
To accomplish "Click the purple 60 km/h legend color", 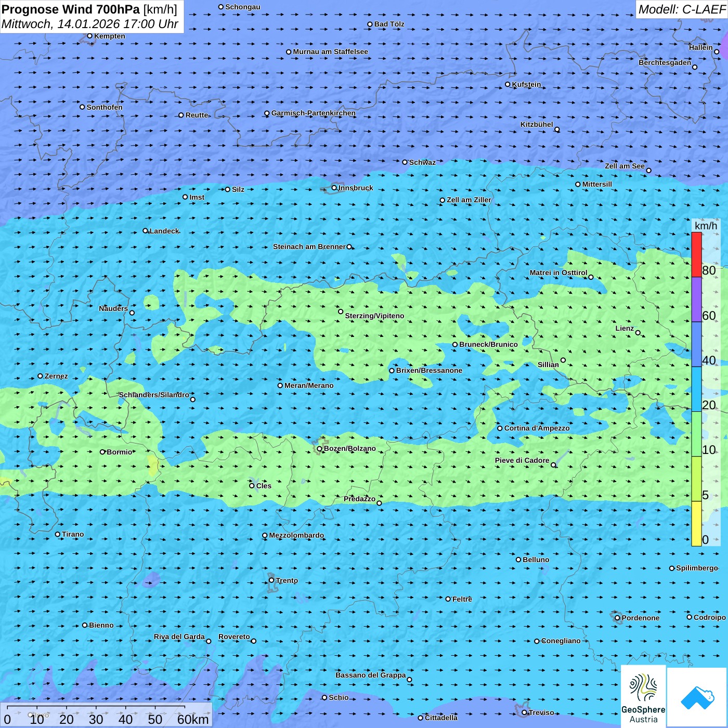I will (696, 300).
